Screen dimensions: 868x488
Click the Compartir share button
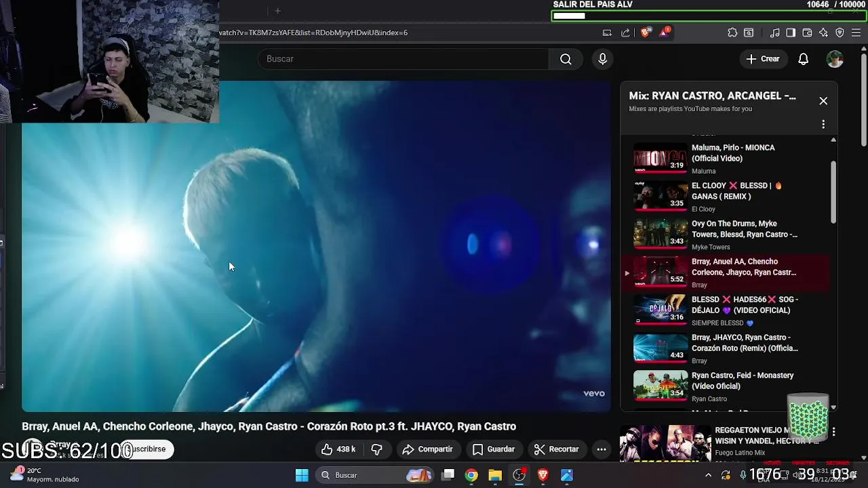[427, 449]
